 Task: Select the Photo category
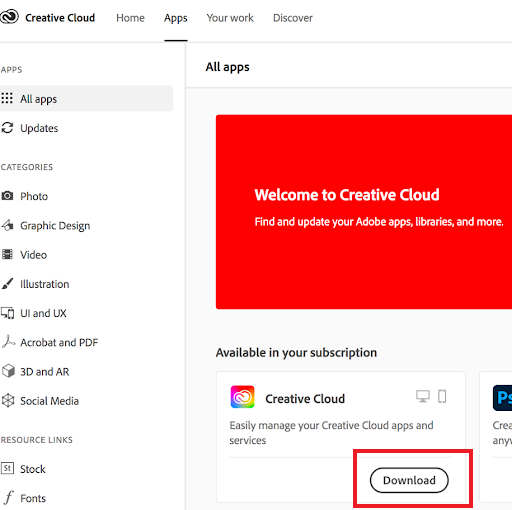34,196
